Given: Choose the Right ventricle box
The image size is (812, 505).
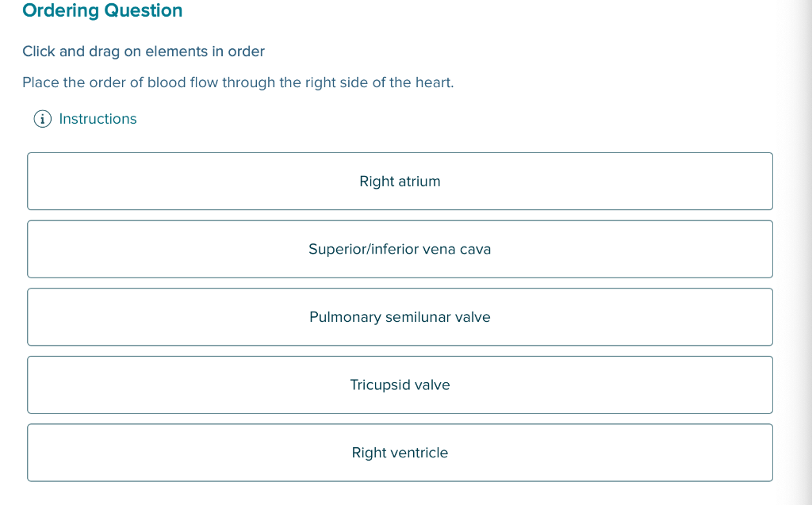Looking at the screenshot, I should pos(400,453).
